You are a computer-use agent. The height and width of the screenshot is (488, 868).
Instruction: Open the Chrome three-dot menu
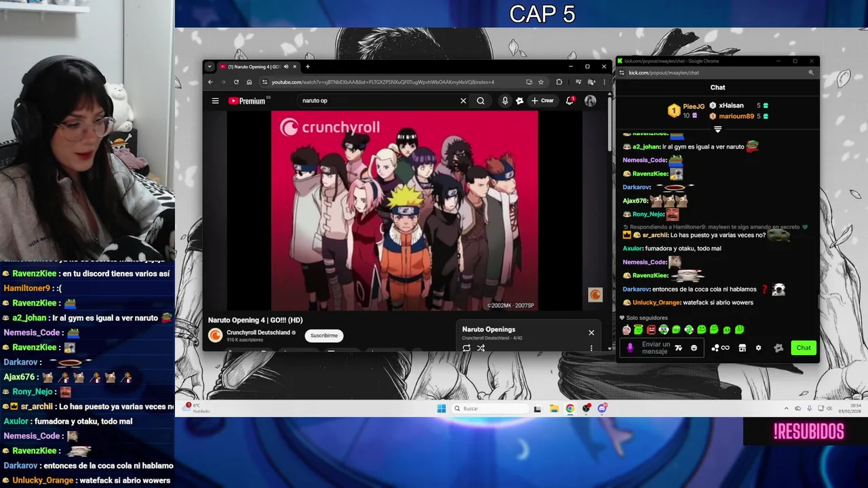pyautogui.click(x=604, y=82)
